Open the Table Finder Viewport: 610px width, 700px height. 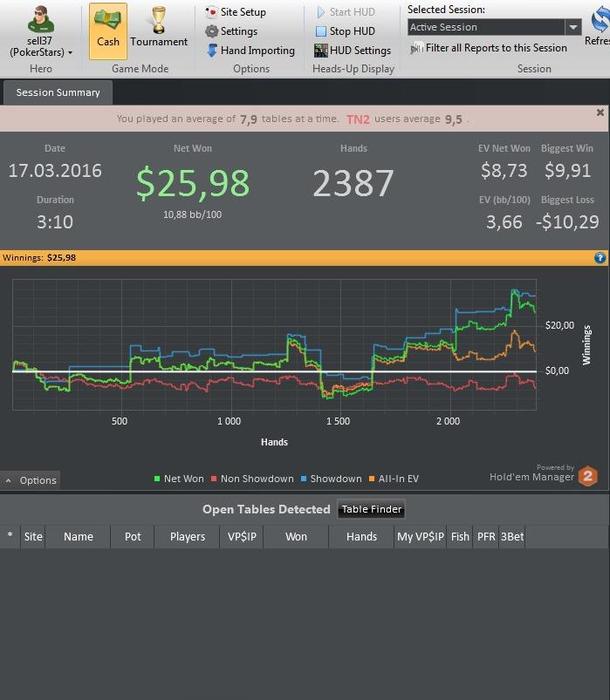371,509
